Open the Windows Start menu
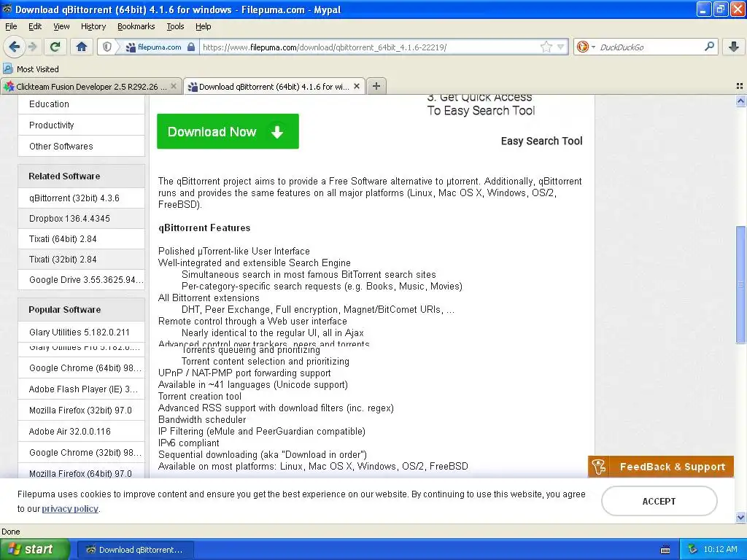747x560 pixels. (x=35, y=549)
